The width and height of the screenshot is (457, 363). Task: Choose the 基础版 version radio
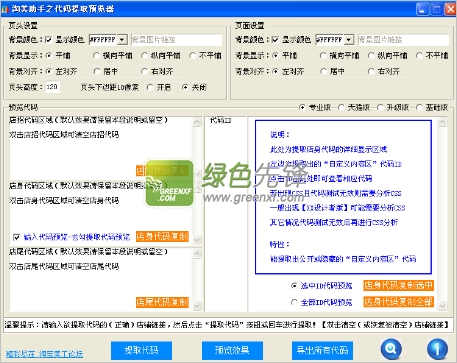click(x=419, y=107)
